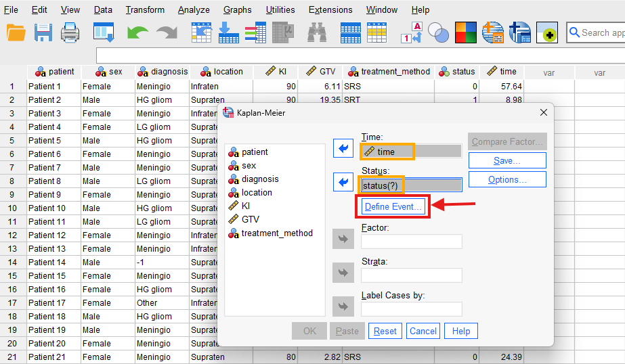Screen dimensions: 625x364
Task: Click the status(?) Status field
Action: pos(411,185)
